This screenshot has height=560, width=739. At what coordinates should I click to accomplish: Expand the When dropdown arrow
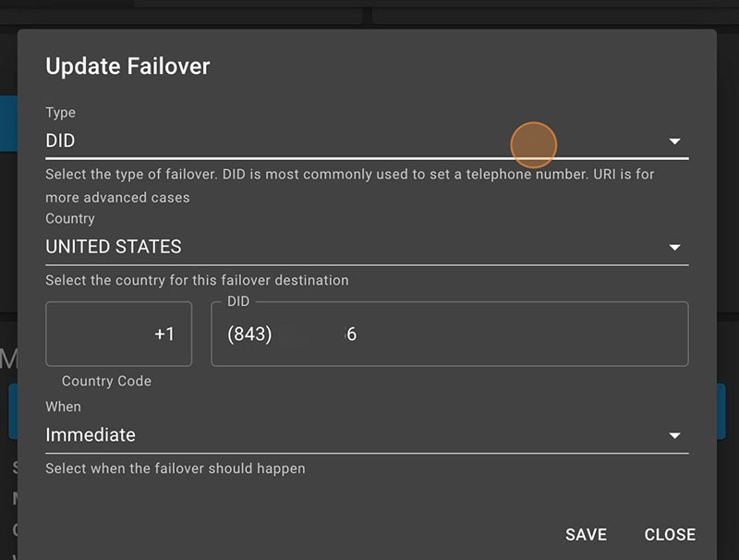pos(674,435)
